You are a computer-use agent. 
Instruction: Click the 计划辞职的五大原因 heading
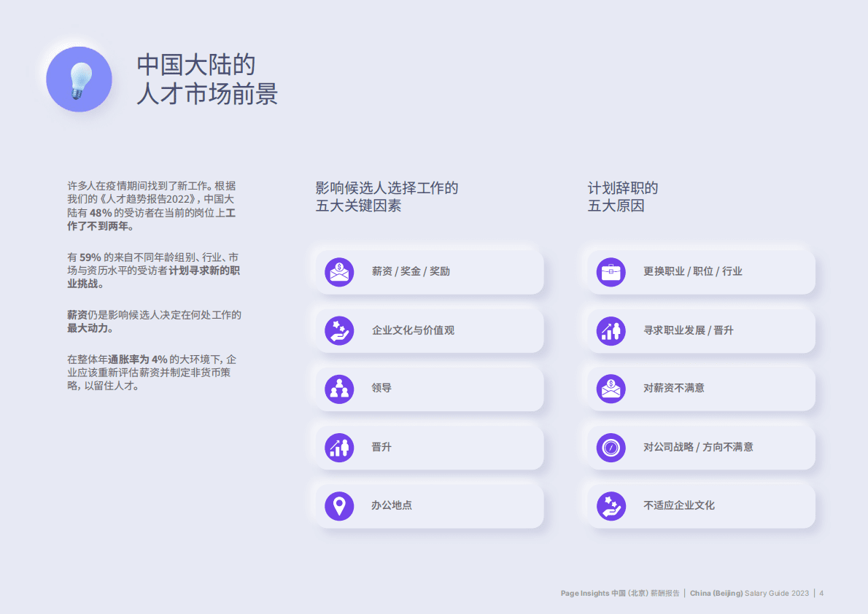pyautogui.click(x=624, y=197)
